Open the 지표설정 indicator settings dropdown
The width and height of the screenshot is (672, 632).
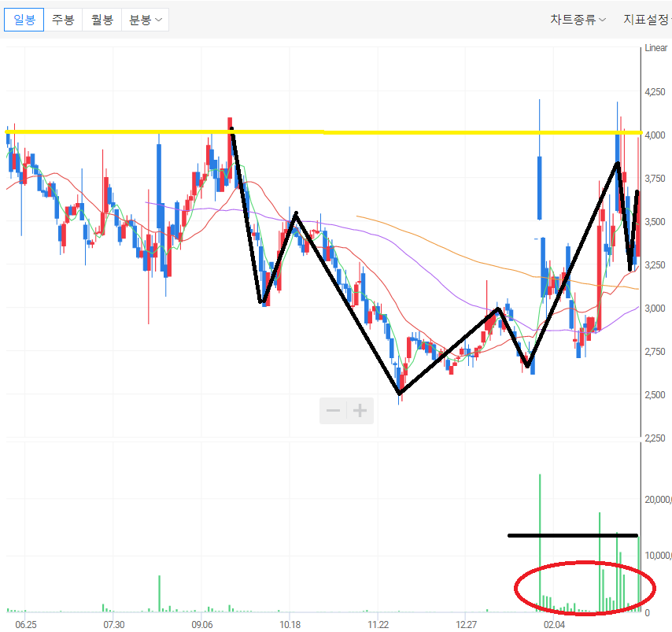[647, 20]
